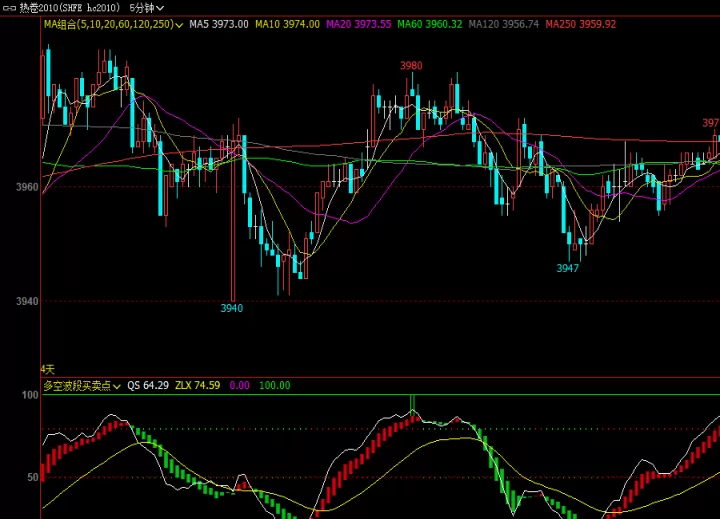Viewport: 720px width, 519px height.
Task: Click the chain link icon beside 热卷2010
Action: coord(9,8)
